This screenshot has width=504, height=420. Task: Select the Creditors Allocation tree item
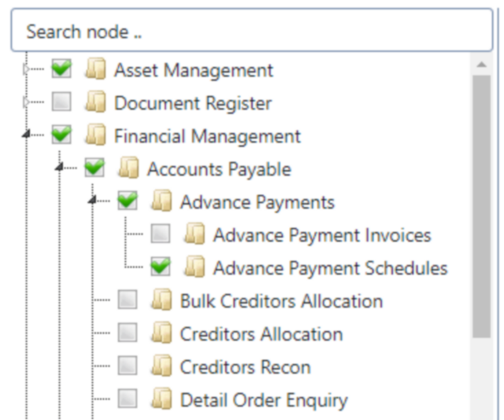coord(261,334)
